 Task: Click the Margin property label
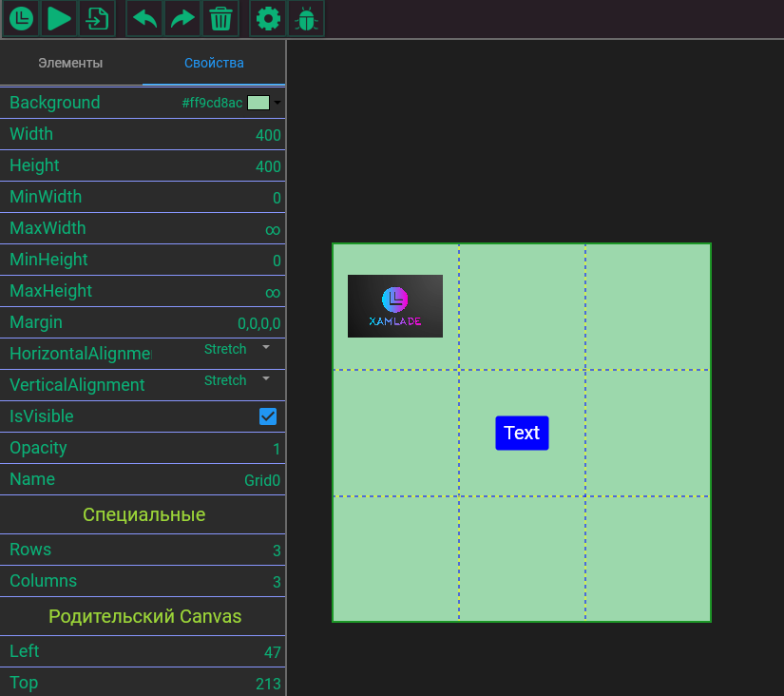pos(36,322)
